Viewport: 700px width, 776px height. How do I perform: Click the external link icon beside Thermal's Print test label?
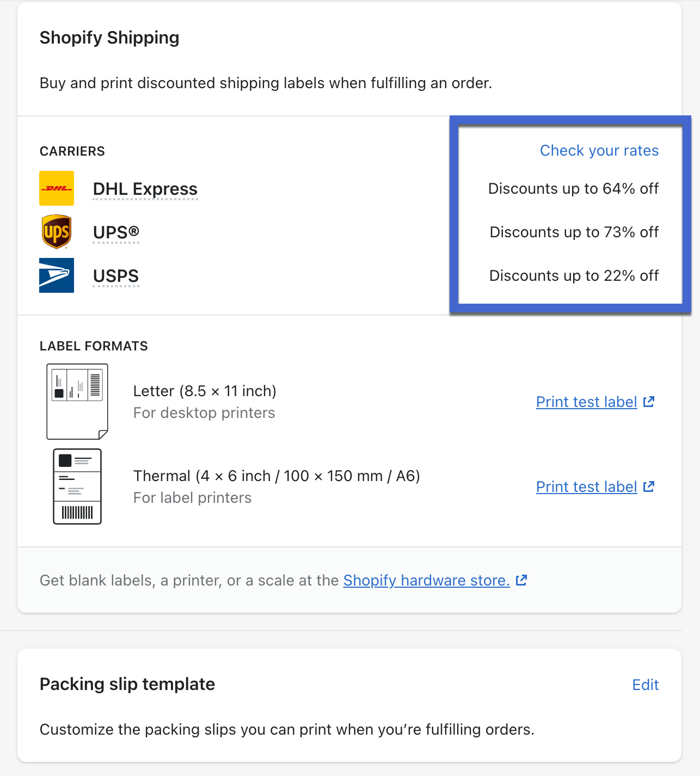pos(649,486)
